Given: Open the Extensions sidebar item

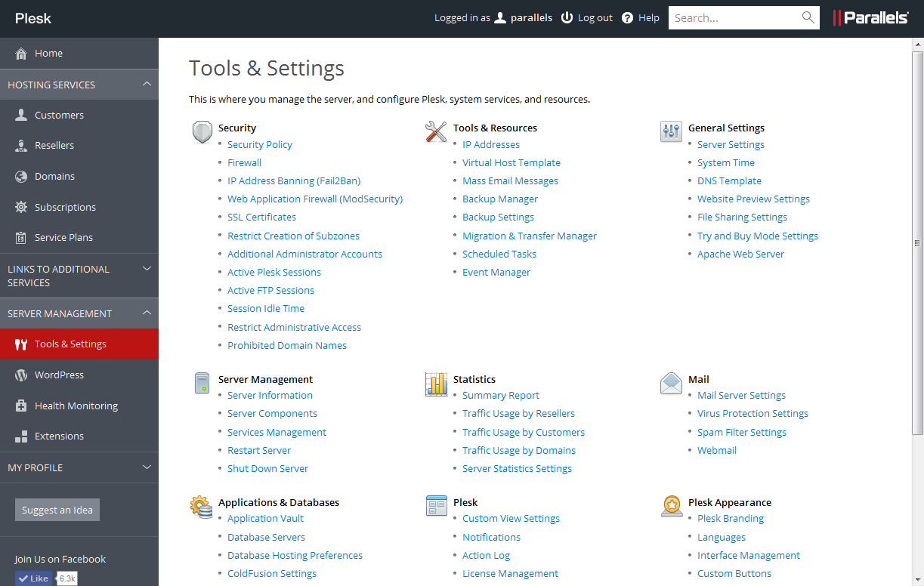Looking at the screenshot, I should click(79, 436).
